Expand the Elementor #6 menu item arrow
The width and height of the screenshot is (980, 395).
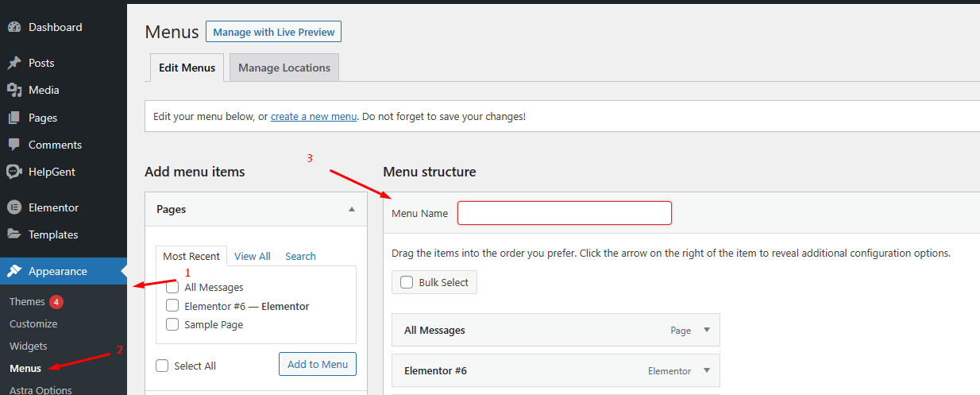[x=707, y=370]
